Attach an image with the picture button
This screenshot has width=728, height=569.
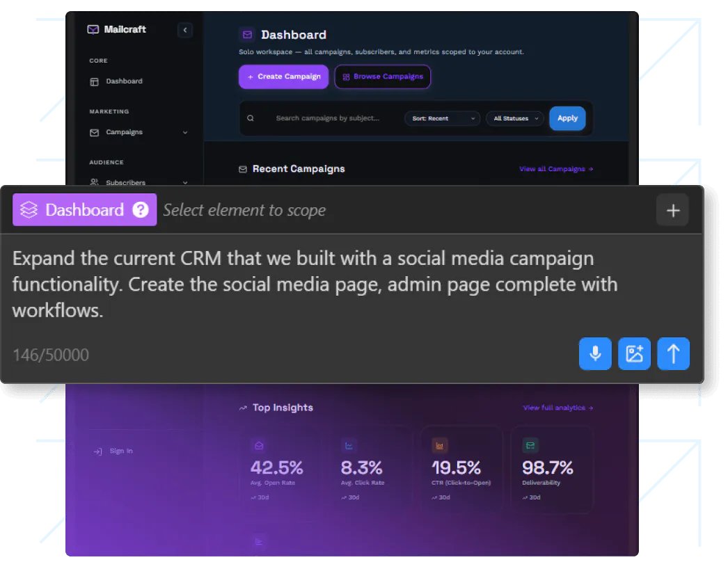pyautogui.click(x=634, y=353)
